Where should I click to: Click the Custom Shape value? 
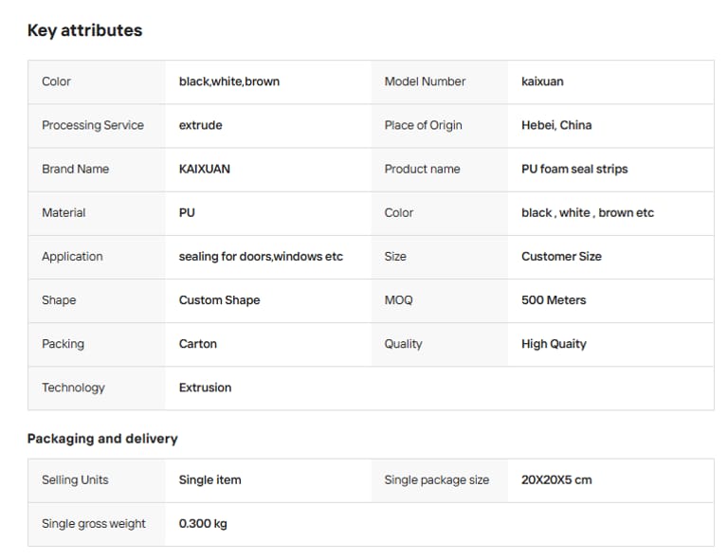[219, 299]
